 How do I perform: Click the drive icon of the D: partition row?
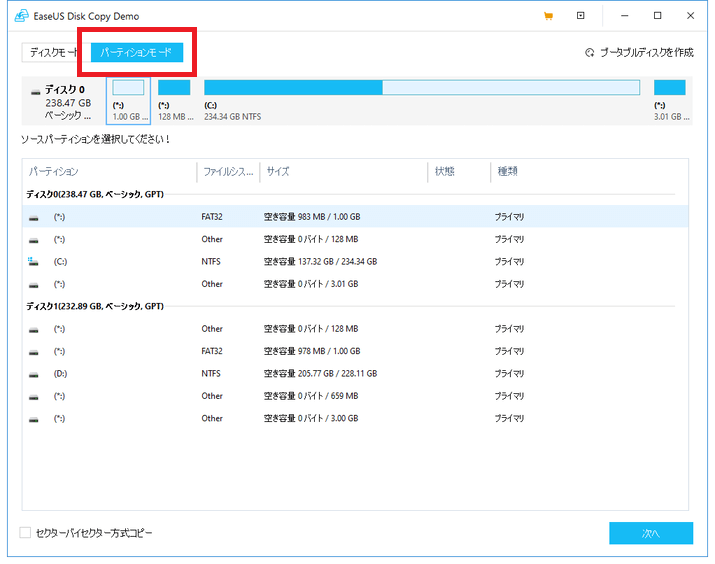(x=33, y=374)
